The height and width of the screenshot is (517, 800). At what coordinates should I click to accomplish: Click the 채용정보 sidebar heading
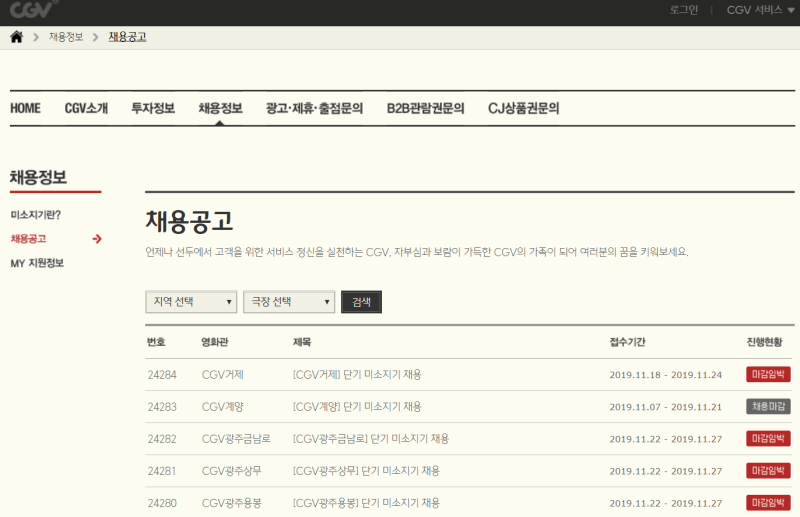(x=38, y=178)
